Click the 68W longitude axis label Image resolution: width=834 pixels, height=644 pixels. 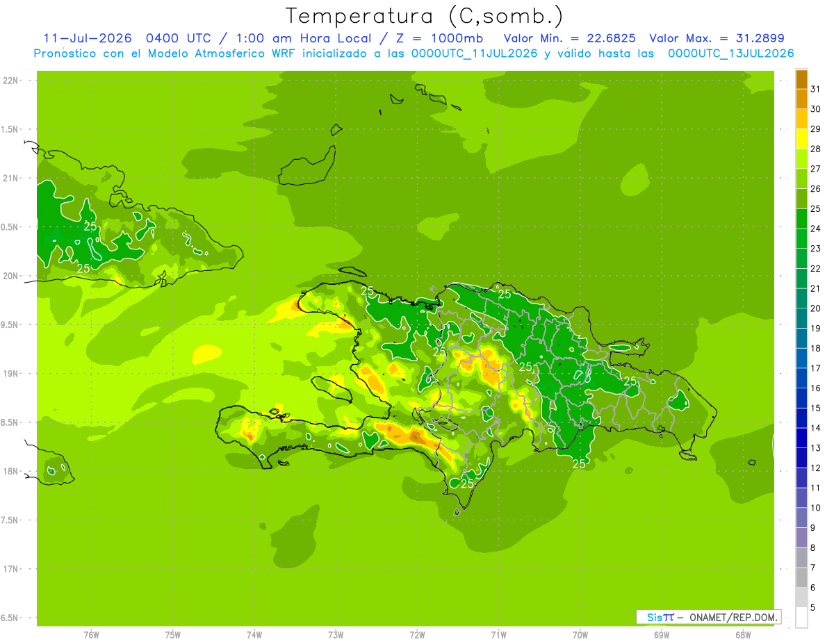coord(743,635)
